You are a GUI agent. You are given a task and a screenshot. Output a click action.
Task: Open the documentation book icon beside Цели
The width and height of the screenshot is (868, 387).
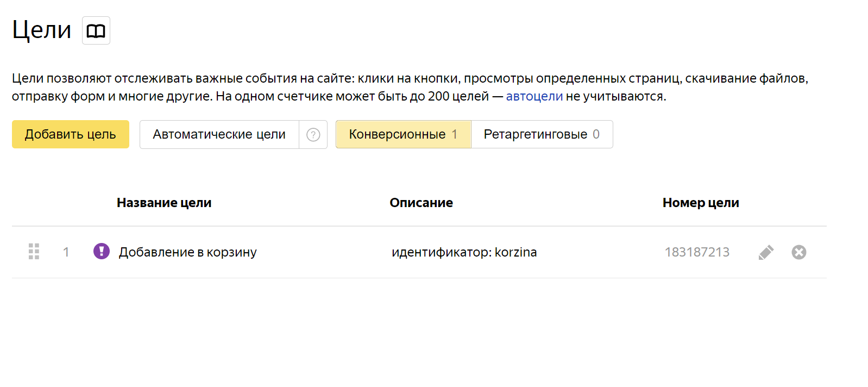click(96, 30)
